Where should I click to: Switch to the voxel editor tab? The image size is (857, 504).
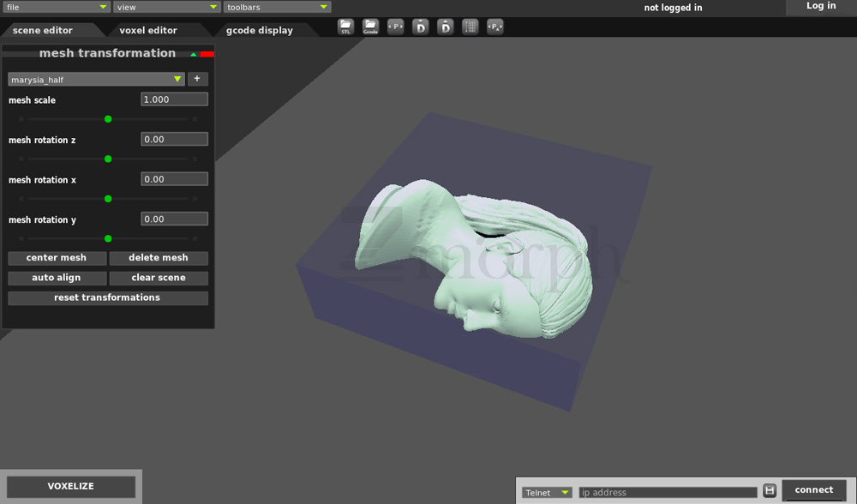148,30
